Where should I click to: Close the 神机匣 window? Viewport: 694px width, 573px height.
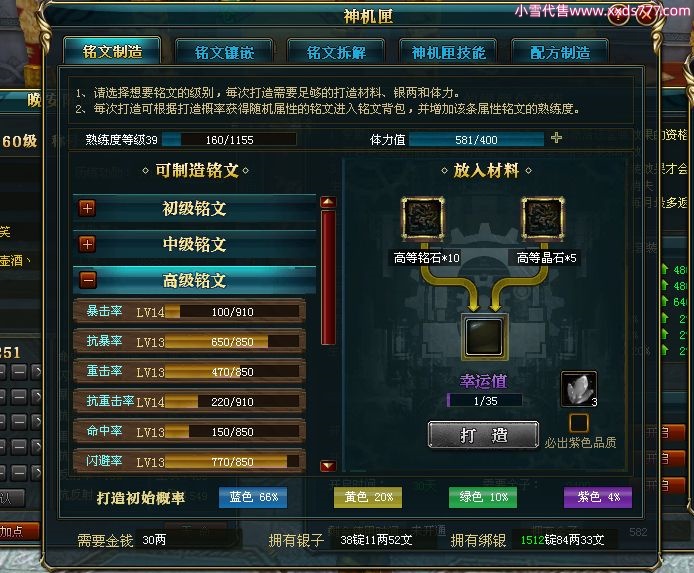click(647, 13)
